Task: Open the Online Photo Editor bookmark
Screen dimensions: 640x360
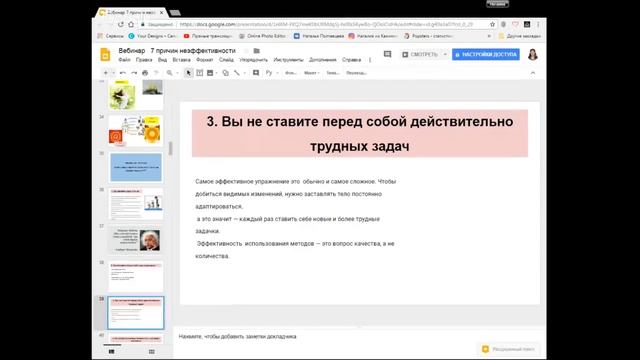Action: point(262,36)
